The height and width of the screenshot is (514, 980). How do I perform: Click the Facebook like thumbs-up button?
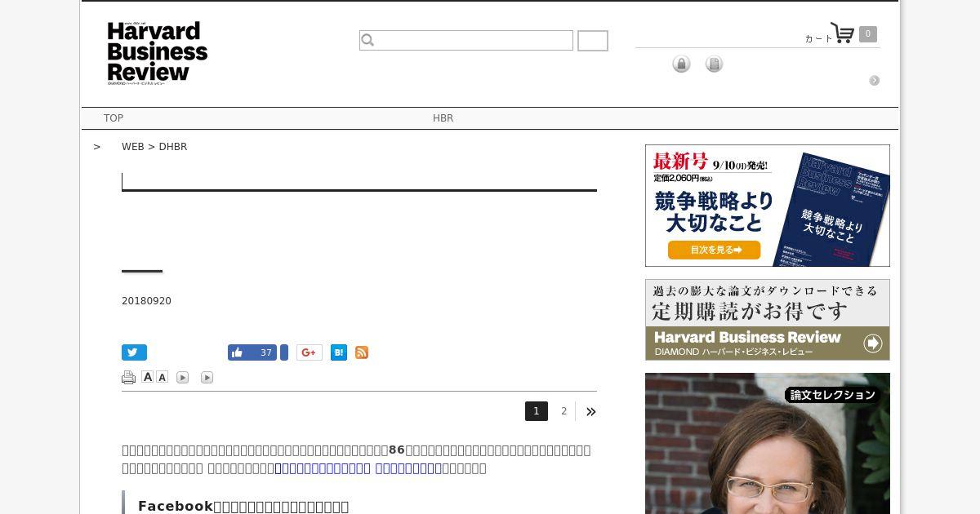[238, 352]
